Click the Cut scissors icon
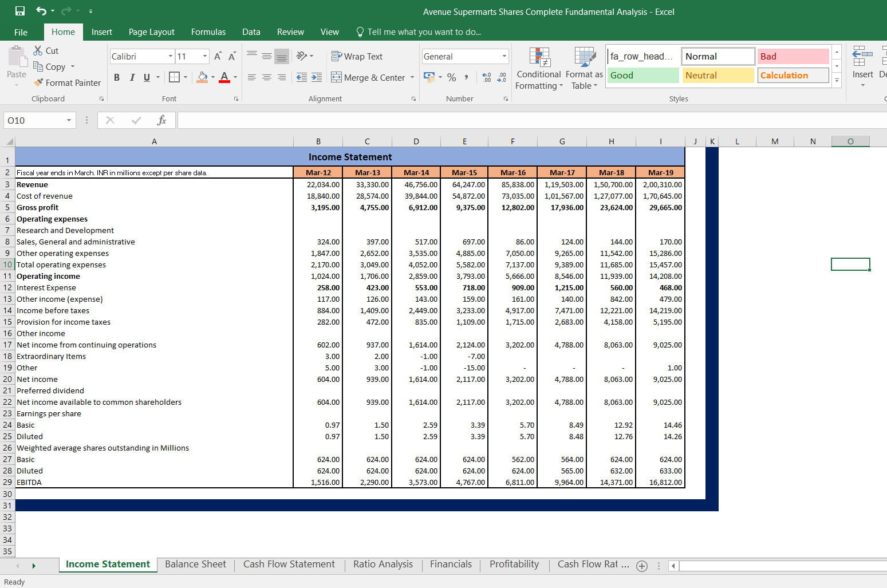 point(38,50)
